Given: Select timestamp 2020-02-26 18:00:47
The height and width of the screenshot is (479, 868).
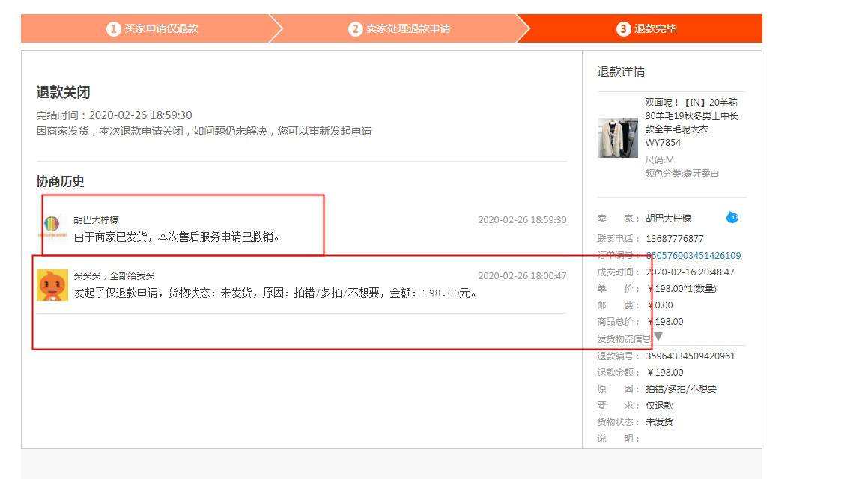Looking at the screenshot, I should click(522, 275).
